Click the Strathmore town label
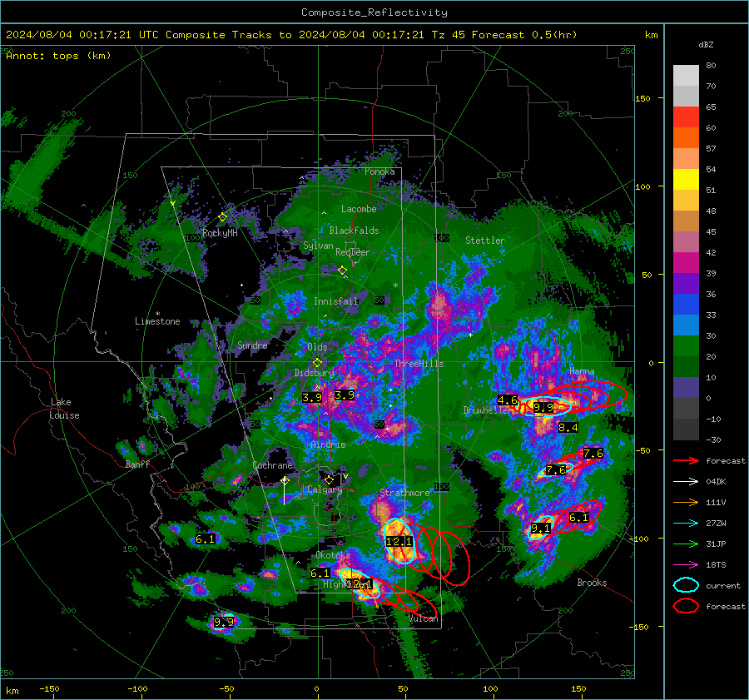 404,493
